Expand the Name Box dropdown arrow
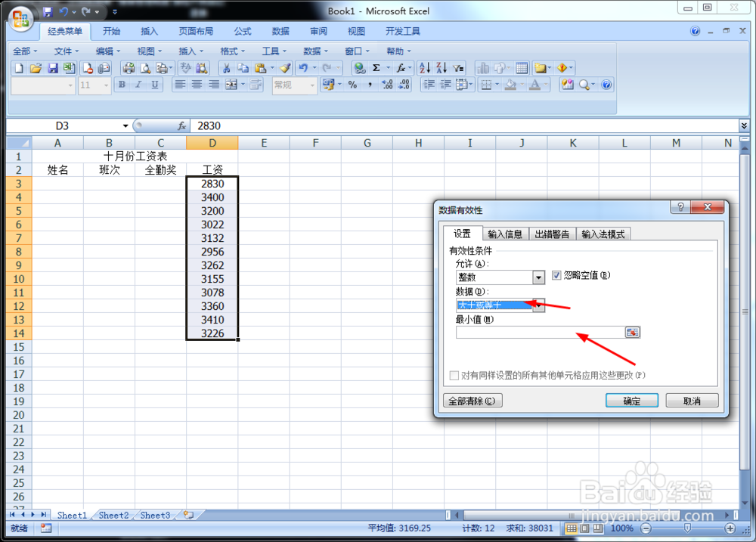The height and width of the screenshot is (542, 756). click(125, 125)
